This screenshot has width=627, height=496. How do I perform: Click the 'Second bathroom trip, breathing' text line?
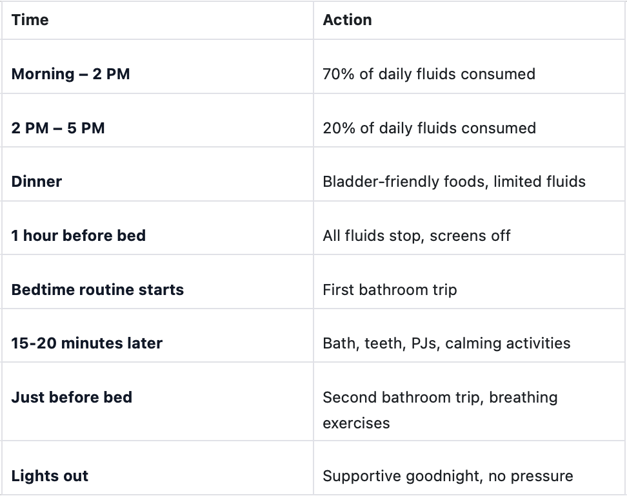[x=440, y=397]
